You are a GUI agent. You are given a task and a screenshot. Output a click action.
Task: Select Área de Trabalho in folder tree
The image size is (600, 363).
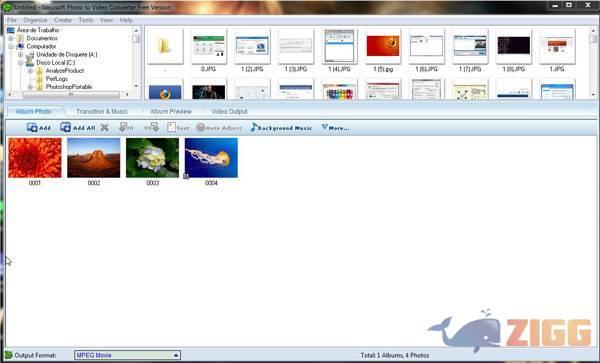point(38,30)
